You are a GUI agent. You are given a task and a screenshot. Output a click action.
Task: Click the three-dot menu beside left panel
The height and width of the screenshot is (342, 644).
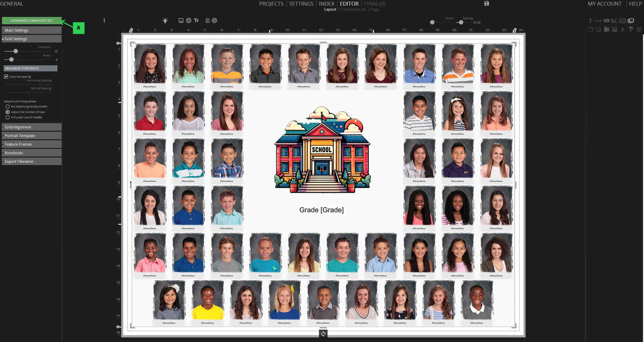(x=104, y=21)
